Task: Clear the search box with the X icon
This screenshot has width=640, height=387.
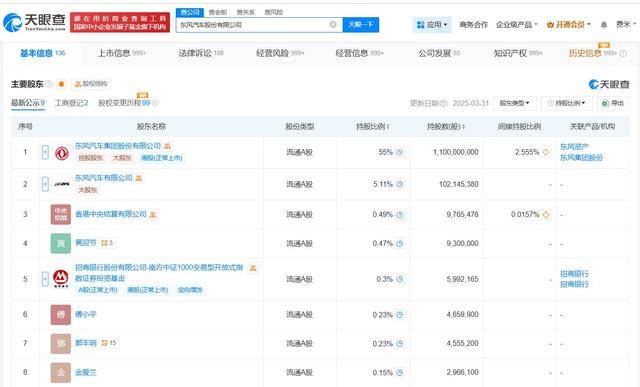Action: click(x=333, y=24)
